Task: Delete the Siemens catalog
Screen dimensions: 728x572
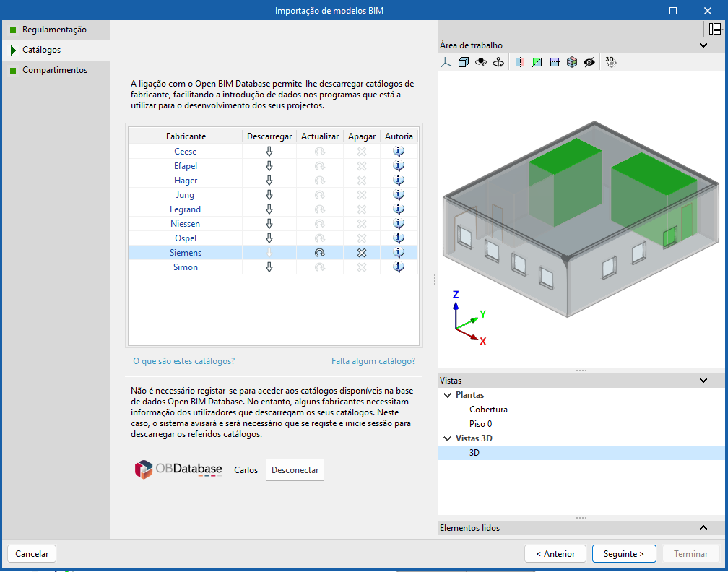Action: coord(362,253)
